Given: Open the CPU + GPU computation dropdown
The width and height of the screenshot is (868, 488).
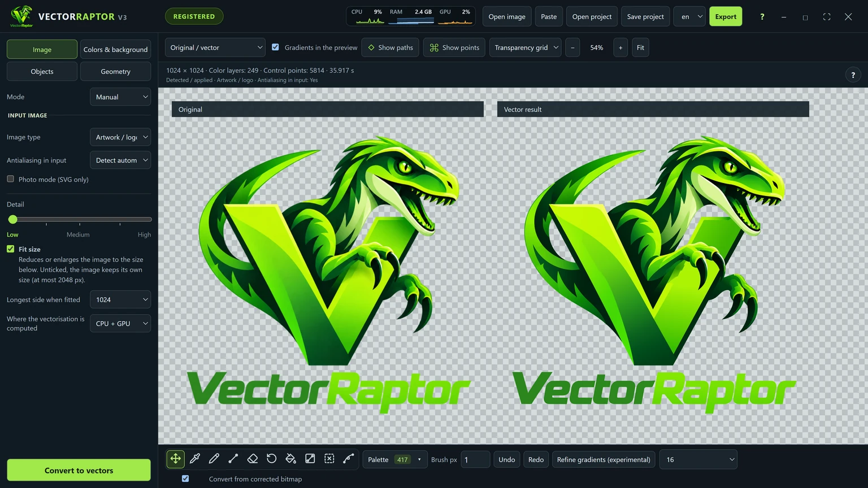Looking at the screenshot, I should [120, 323].
